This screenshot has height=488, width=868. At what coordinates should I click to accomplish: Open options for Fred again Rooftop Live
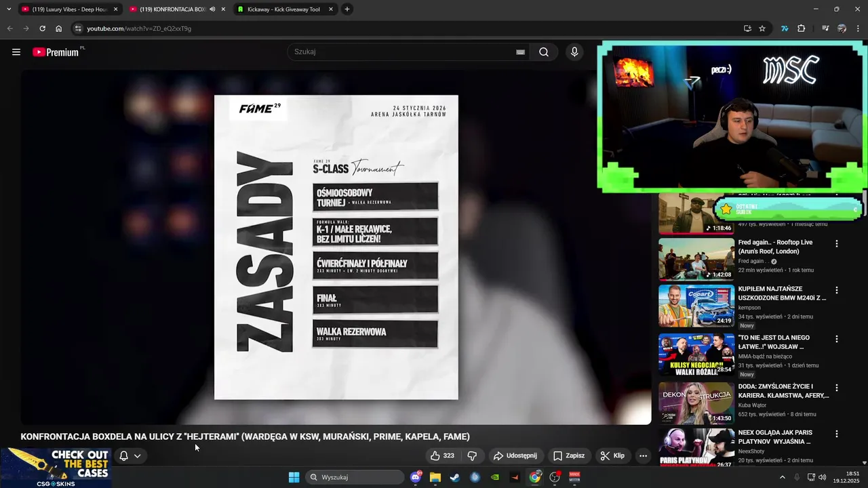[x=836, y=243]
